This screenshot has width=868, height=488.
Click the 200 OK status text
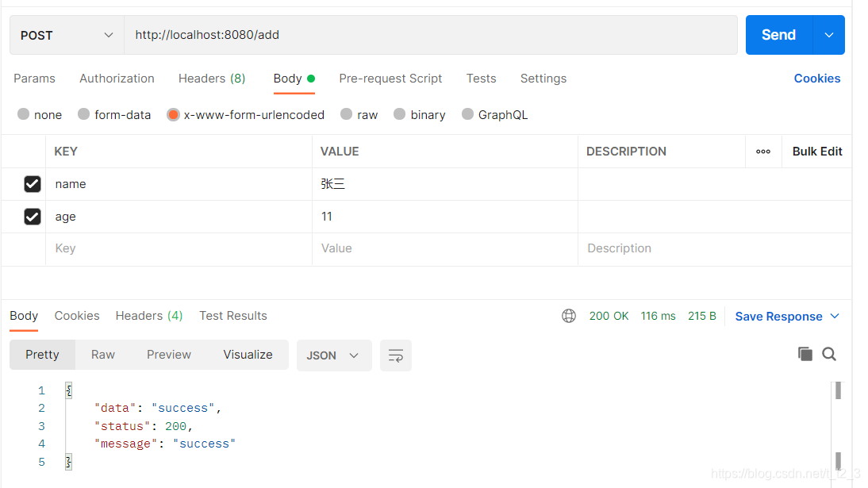[x=609, y=316]
